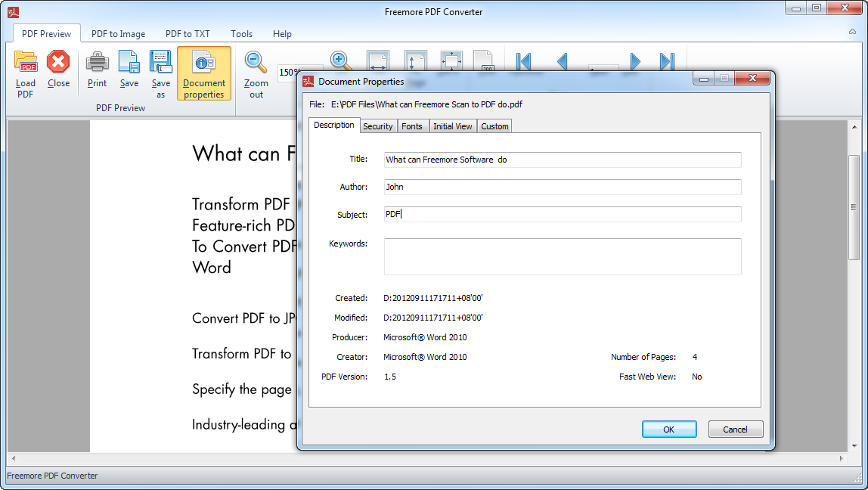Click the 150% zoom level box
The image size is (868, 490).
[289, 72]
